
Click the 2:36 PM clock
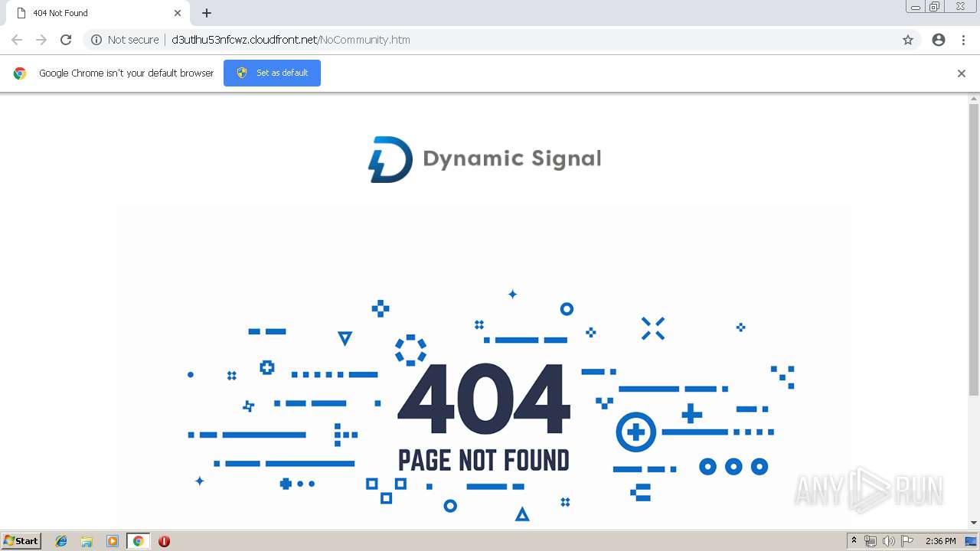coord(940,541)
